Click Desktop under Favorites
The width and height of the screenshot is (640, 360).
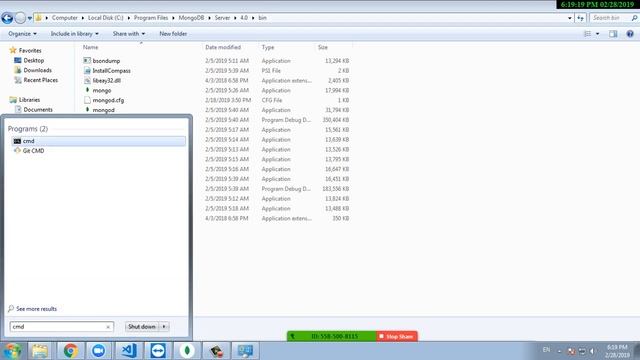click(33, 60)
